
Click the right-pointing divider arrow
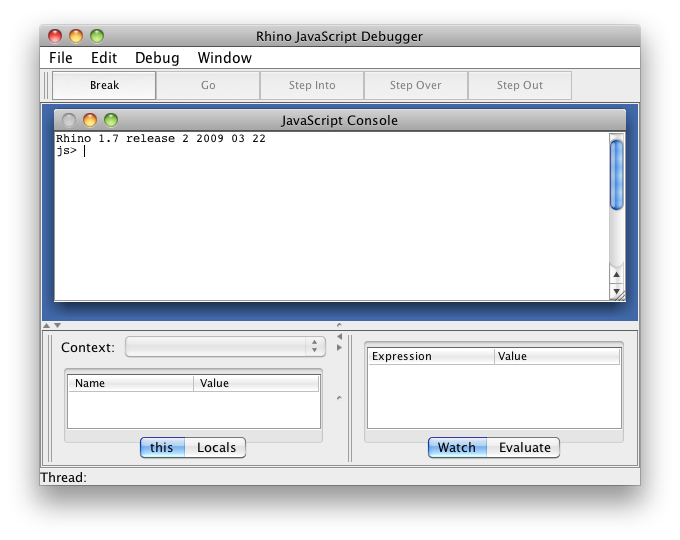tap(340, 347)
